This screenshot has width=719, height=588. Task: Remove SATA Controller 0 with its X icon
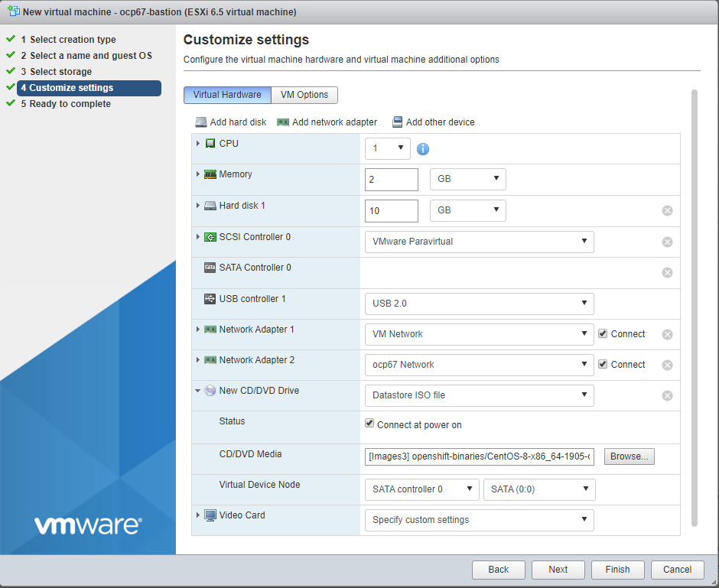click(667, 273)
